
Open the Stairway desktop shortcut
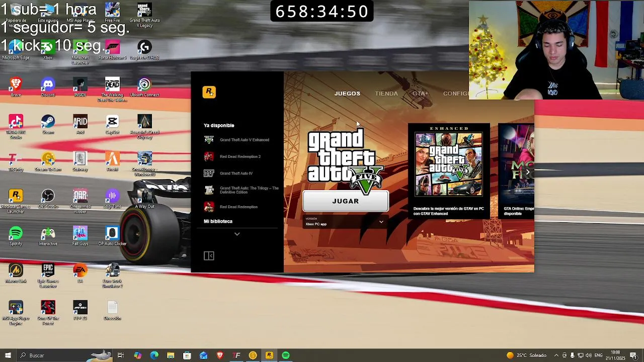(80, 161)
